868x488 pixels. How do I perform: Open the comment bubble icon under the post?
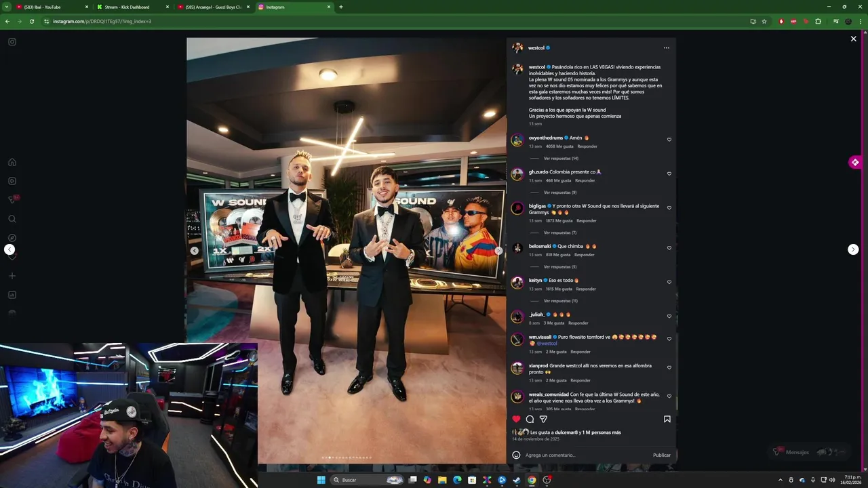(x=530, y=419)
